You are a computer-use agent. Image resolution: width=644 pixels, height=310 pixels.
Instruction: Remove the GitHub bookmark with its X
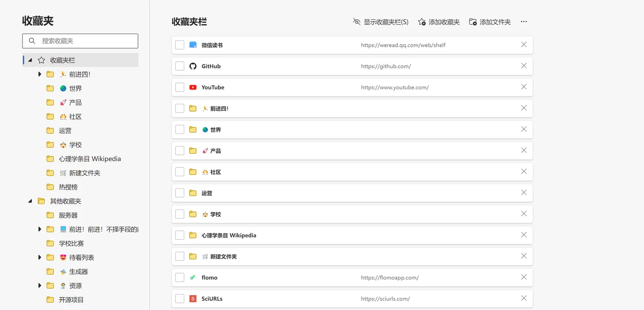[523, 66]
